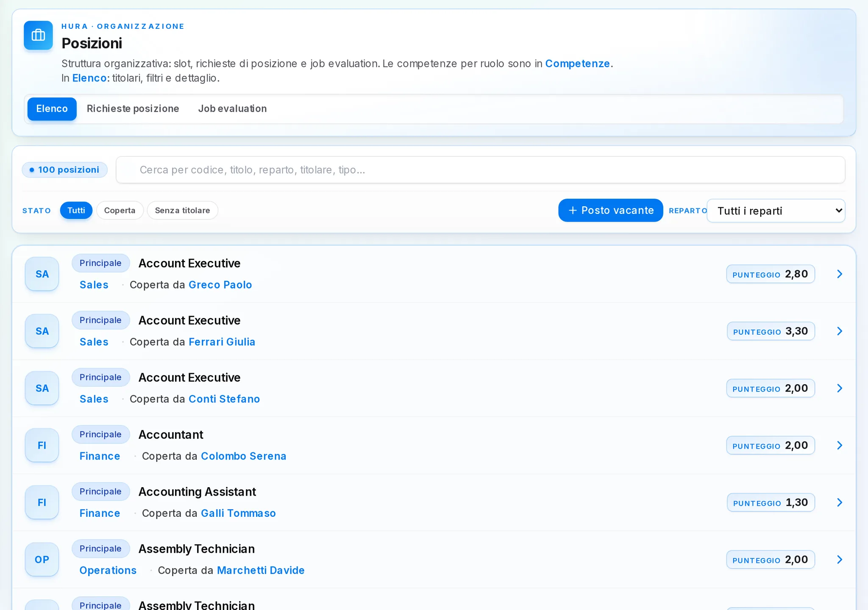Click Finance department in Colombo Serena row
Viewport: 868px width, 610px height.
(x=100, y=456)
